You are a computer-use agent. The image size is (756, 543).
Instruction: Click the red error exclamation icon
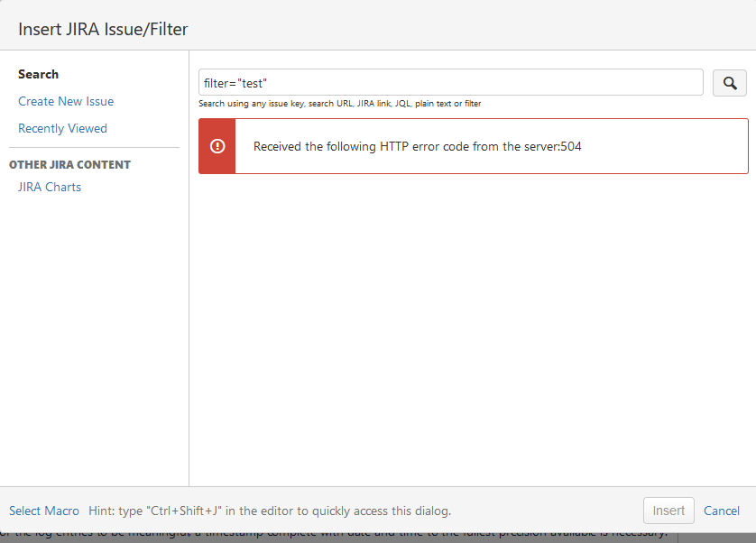pyautogui.click(x=217, y=146)
